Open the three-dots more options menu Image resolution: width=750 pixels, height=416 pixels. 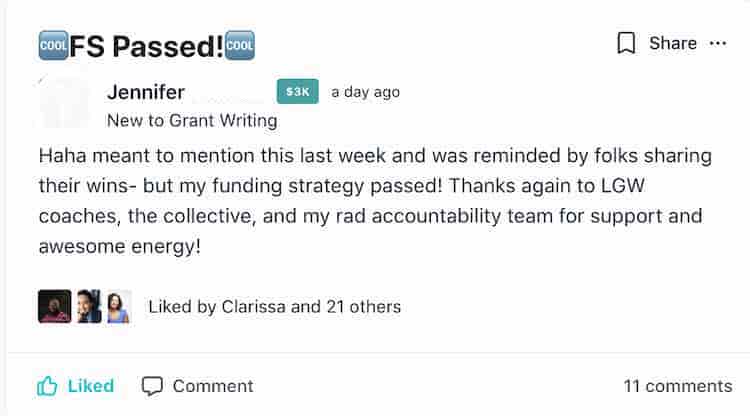718,44
